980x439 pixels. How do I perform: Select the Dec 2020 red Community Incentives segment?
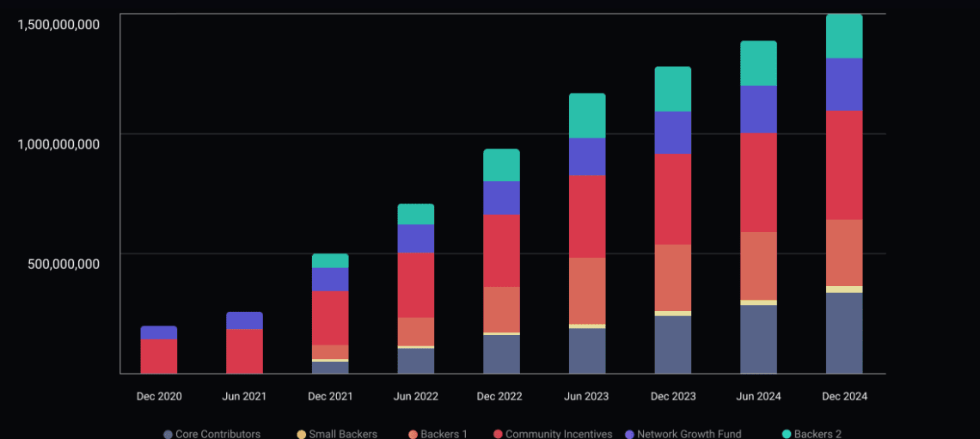tap(159, 357)
